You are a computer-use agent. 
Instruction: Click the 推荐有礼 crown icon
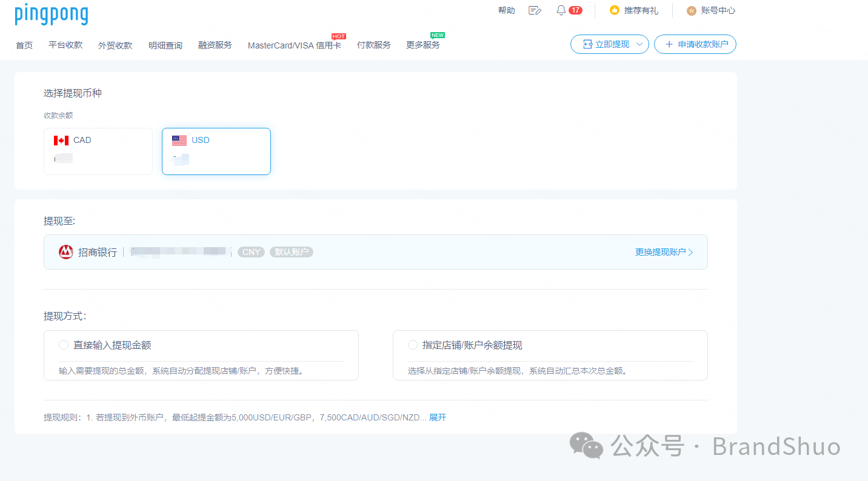tap(613, 10)
